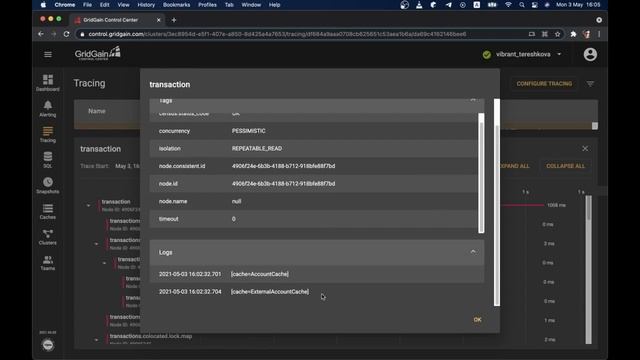This screenshot has width=640, height=360.
Task: Open the Chrome menu in menu bar
Action: 64,5
